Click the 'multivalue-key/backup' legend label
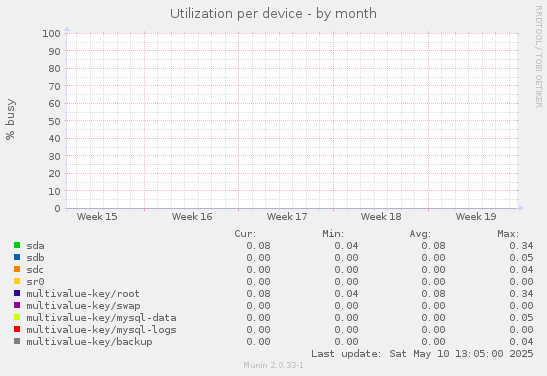 [x=89, y=341]
